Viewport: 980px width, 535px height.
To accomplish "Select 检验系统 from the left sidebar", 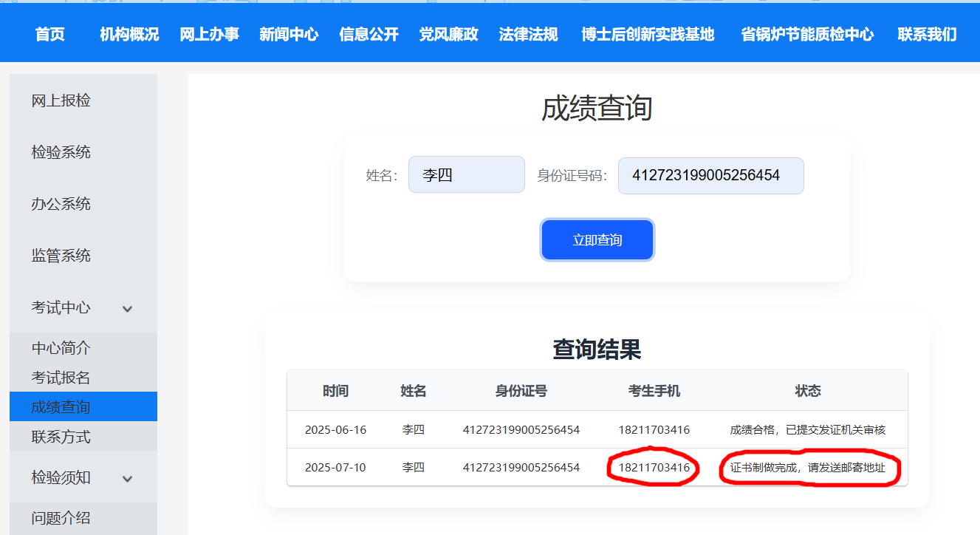I will [61, 152].
